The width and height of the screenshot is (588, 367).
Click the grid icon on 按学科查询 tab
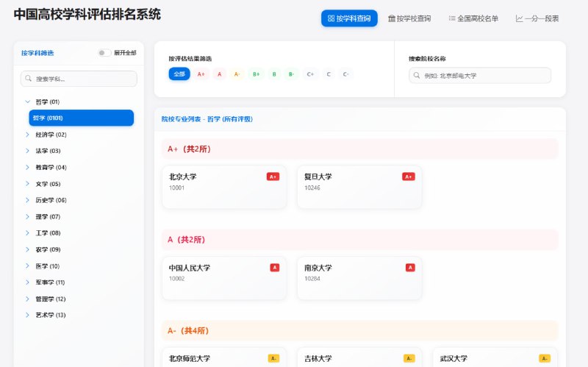331,18
